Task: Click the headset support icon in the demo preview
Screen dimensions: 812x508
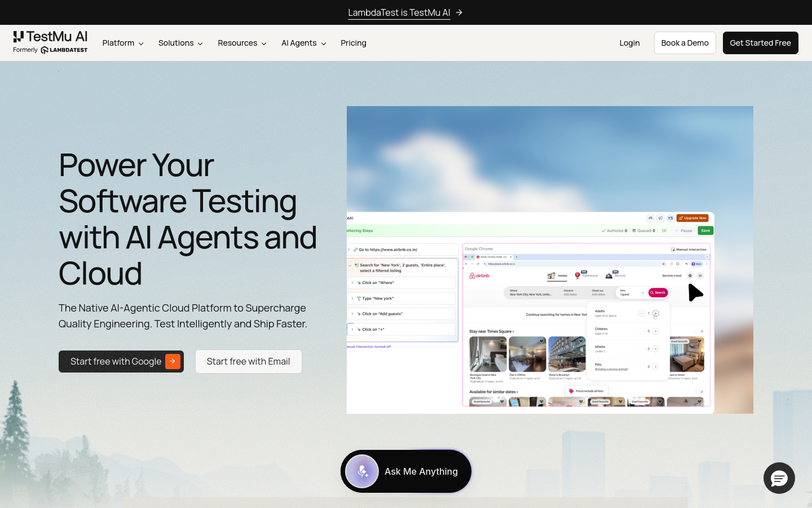Action: pos(651,218)
